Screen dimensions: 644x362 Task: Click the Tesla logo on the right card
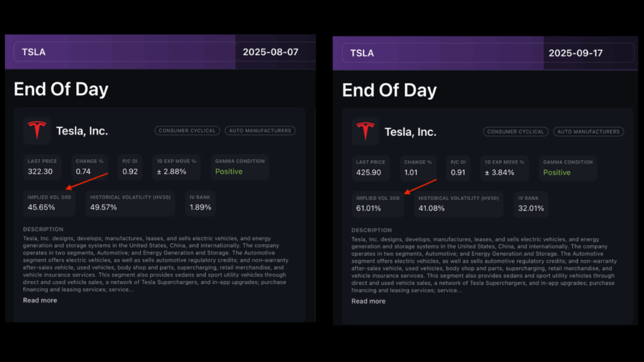[365, 131]
